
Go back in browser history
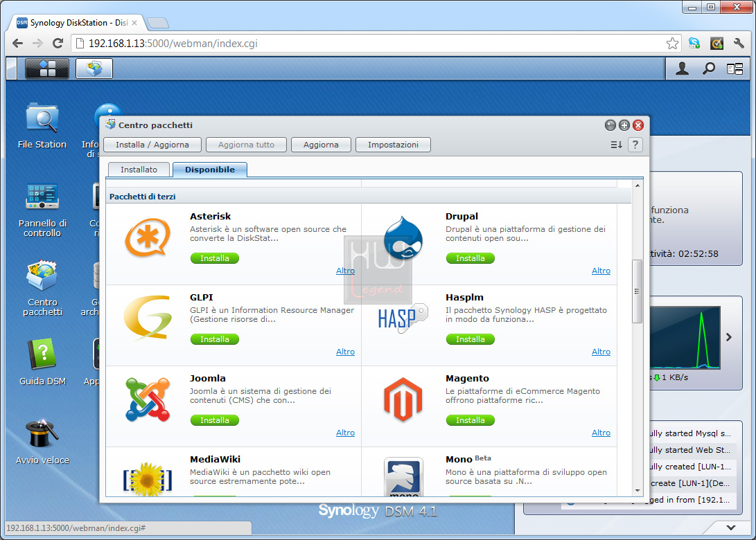point(18,44)
